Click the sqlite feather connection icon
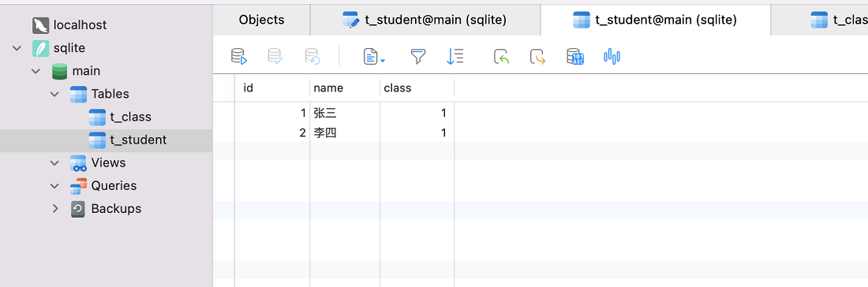The width and height of the screenshot is (868, 287). coord(40,48)
